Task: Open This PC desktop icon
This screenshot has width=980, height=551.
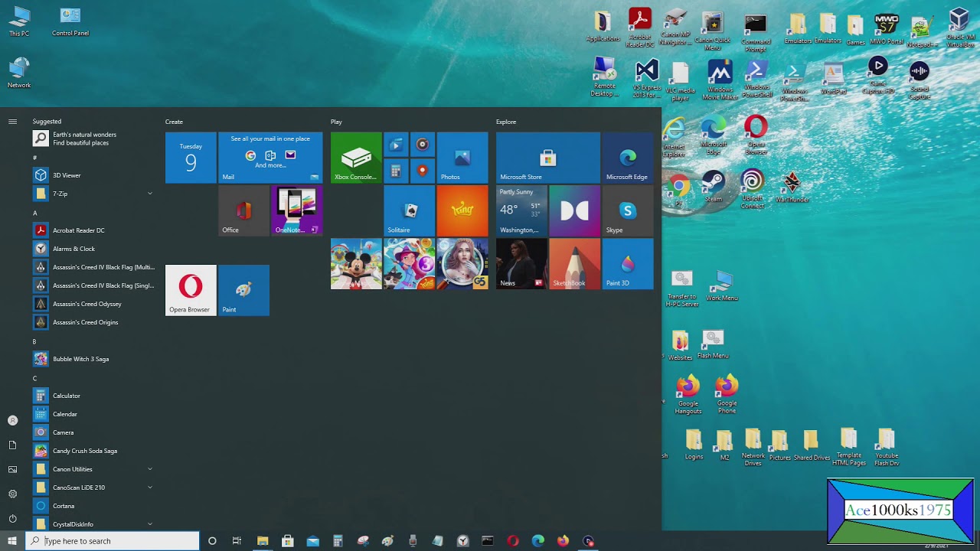Action: [19, 21]
